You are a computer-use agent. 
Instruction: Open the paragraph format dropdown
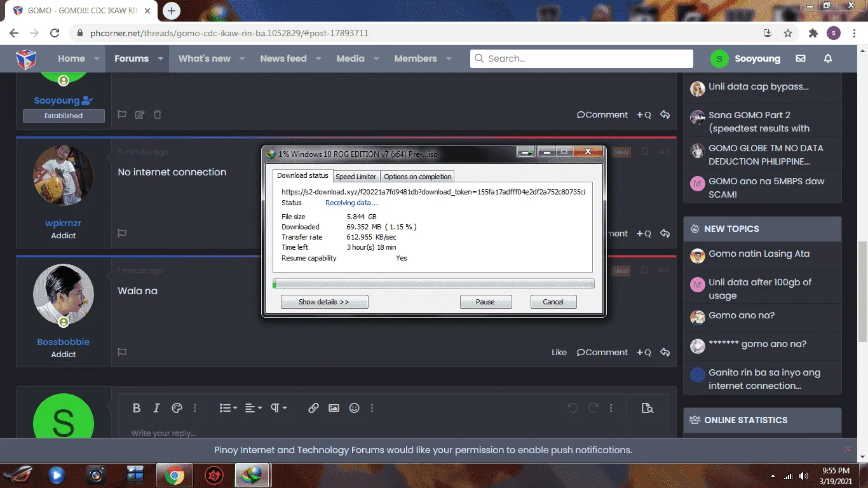click(x=279, y=408)
